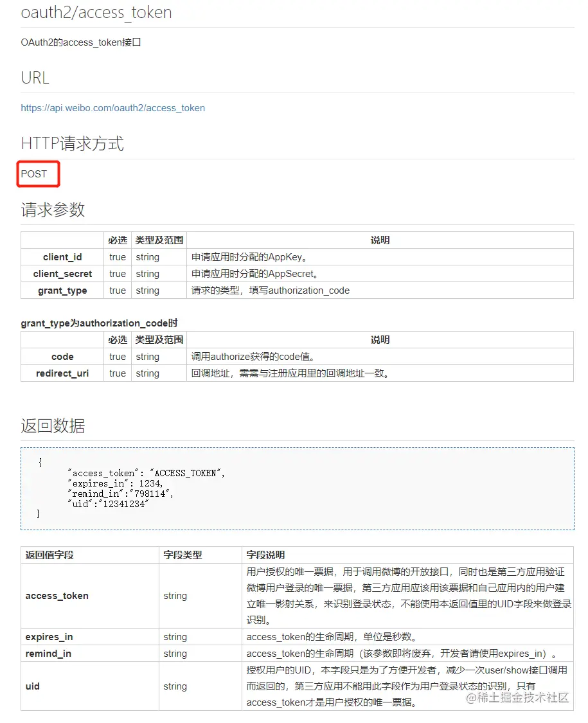Click the oauth2/access_token page title
The image size is (588, 723).
click(96, 12)
